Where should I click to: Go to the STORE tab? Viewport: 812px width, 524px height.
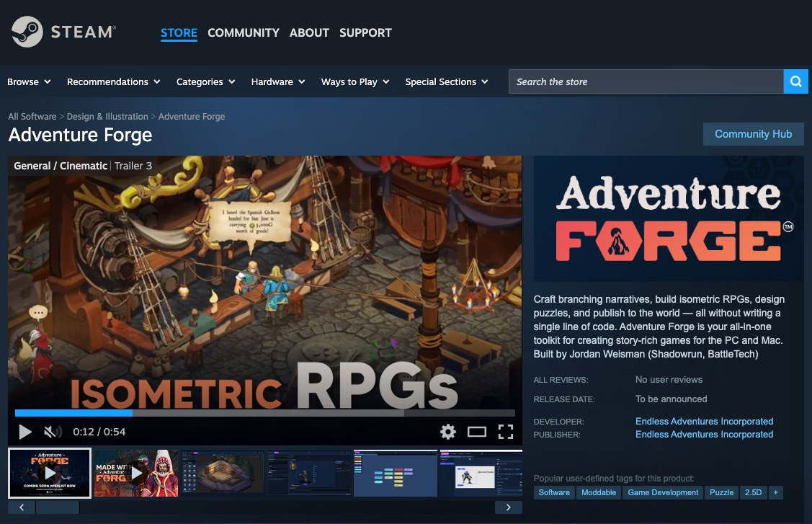pyautogui.click(x=179, y=32)
